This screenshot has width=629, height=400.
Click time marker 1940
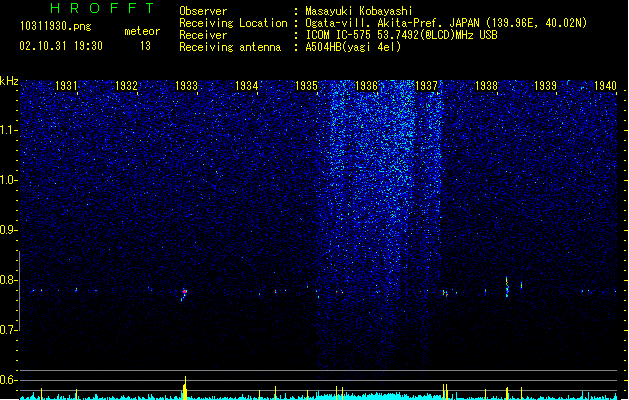[606, 85]
